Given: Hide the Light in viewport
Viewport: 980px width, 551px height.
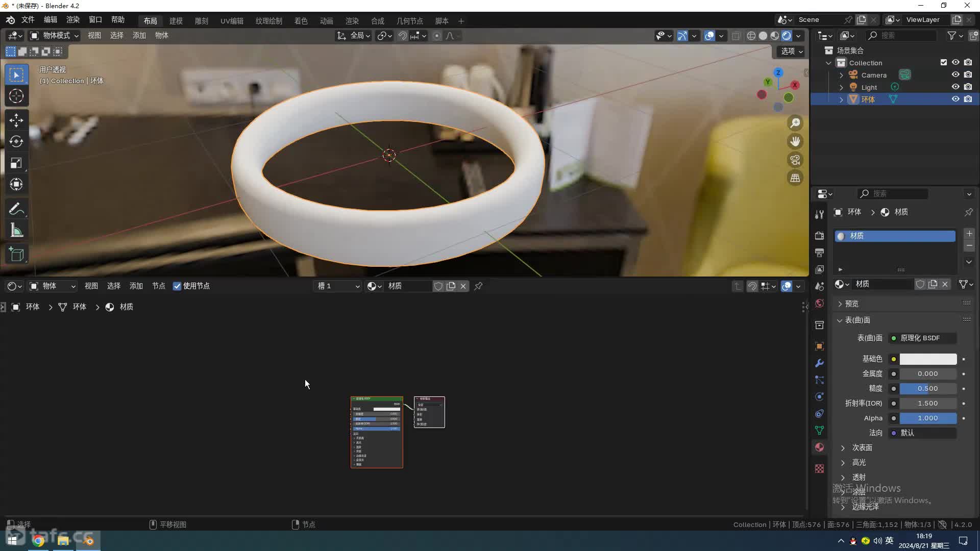Looking at the screenshot, I should (x=955, y=87).
